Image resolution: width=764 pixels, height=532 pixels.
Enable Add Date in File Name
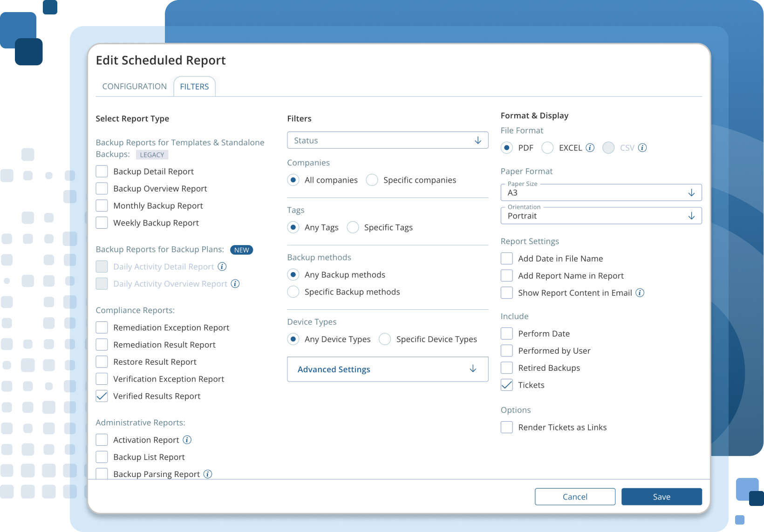pos(506,259)
